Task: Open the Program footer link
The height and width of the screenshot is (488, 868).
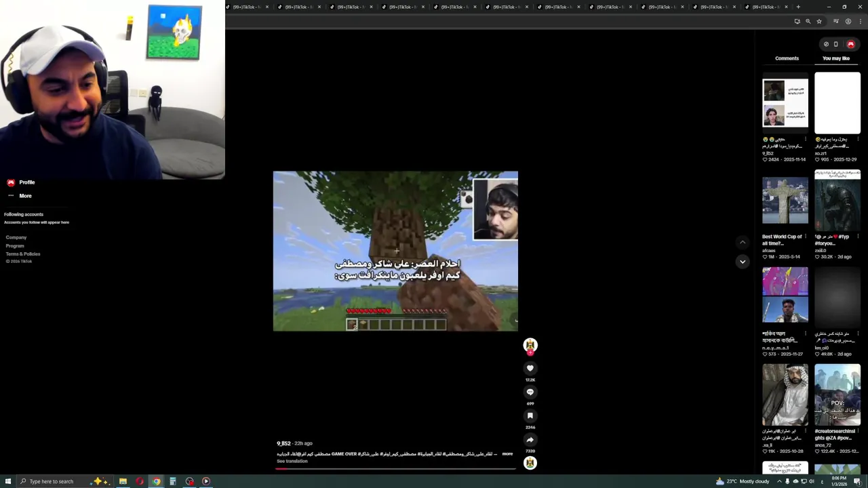Action: [x=15, y=246]
